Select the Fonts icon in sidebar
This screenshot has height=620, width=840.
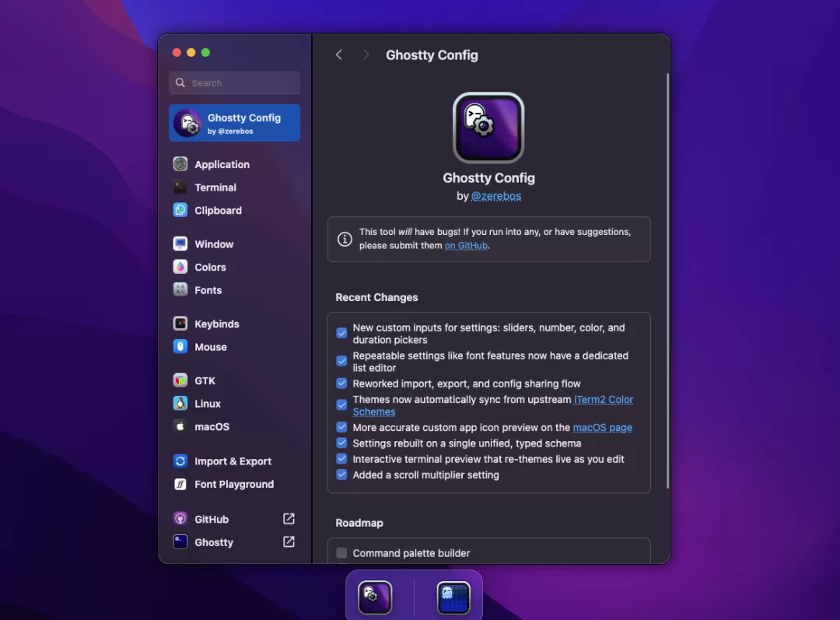click(x=180, y=290)
